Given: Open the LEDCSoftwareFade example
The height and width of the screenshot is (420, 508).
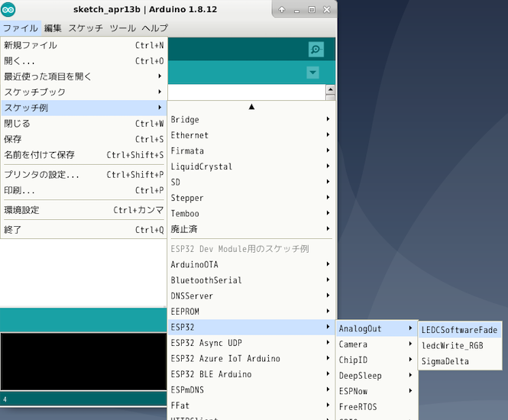Looking at the screenshot, I should coord(459,330).
